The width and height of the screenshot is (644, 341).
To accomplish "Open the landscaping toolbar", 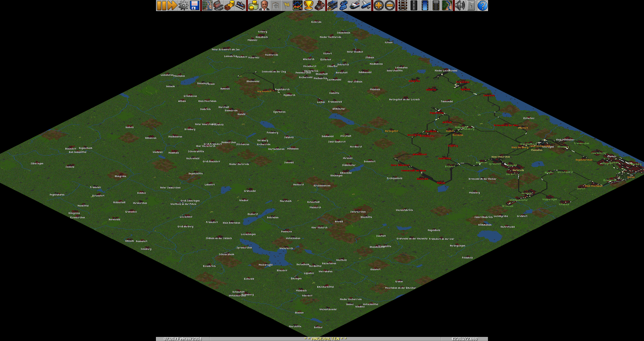I will click(447, 5).
